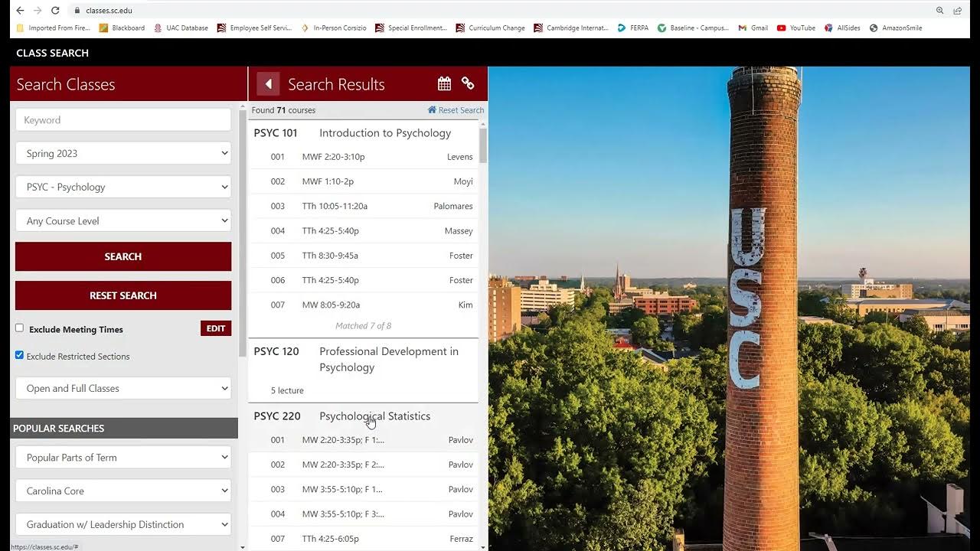
Task: Select PSYC 101 section 005 TTh 8:30-9:45a
Action: pyautogui.click(x=364, y=256)
